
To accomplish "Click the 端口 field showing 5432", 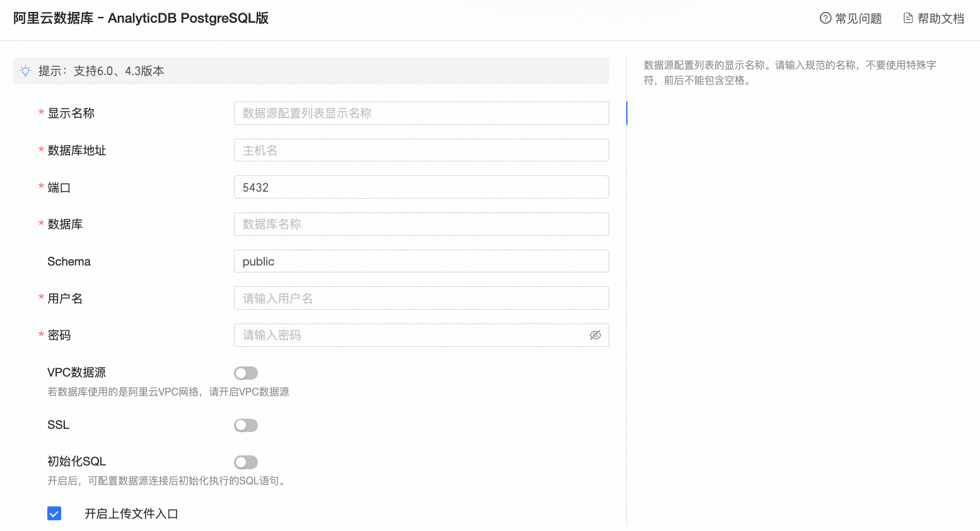I will (421, 187).
